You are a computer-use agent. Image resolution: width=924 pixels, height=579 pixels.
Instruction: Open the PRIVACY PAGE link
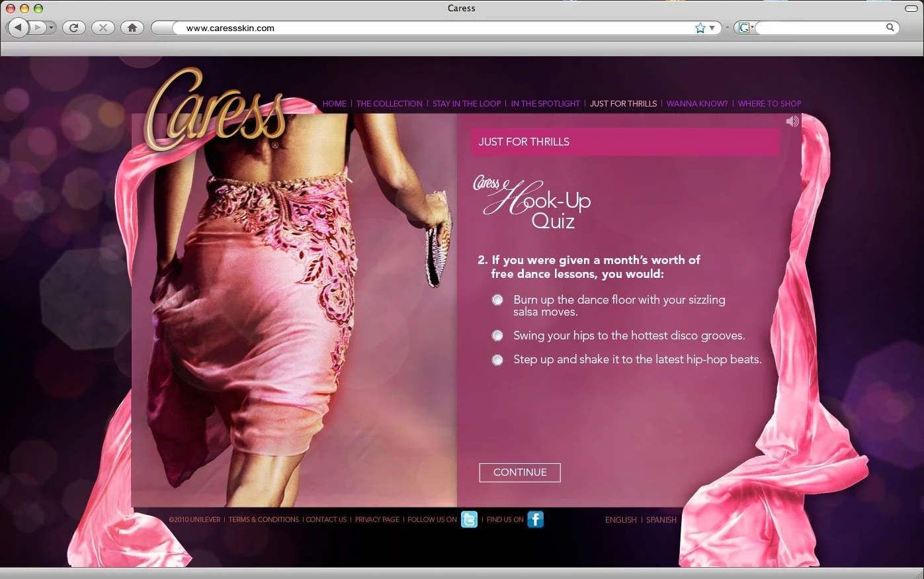pos(377,519)
